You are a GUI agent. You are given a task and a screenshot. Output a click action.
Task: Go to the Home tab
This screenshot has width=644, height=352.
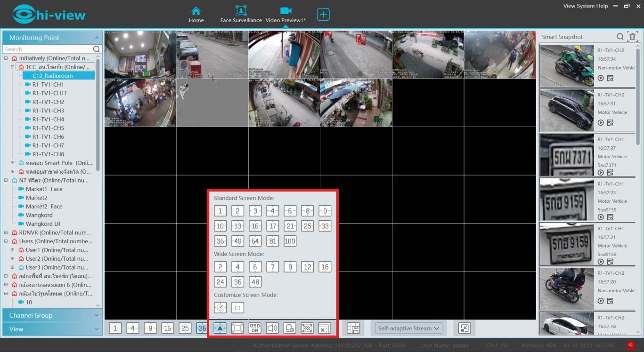196,14
